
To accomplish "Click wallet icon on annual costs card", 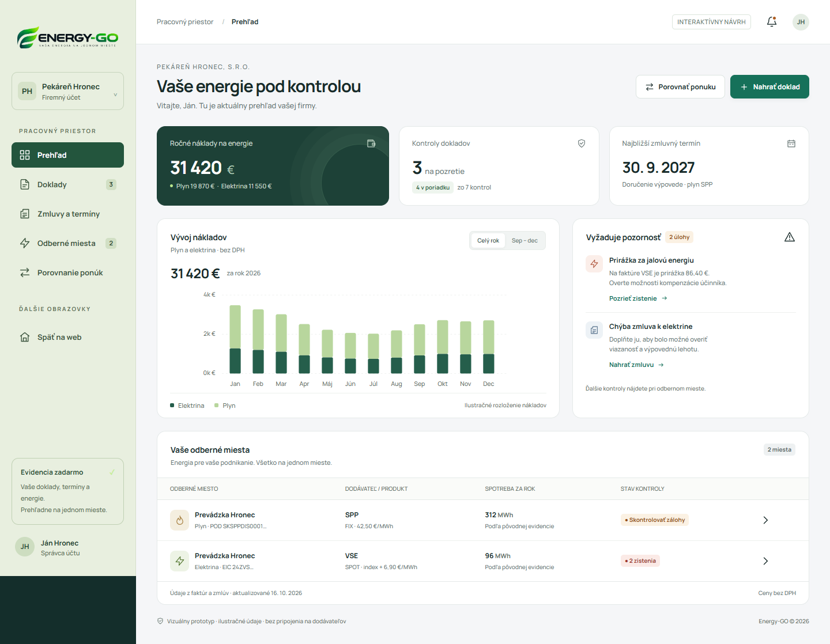I will [x=371, y=143].
